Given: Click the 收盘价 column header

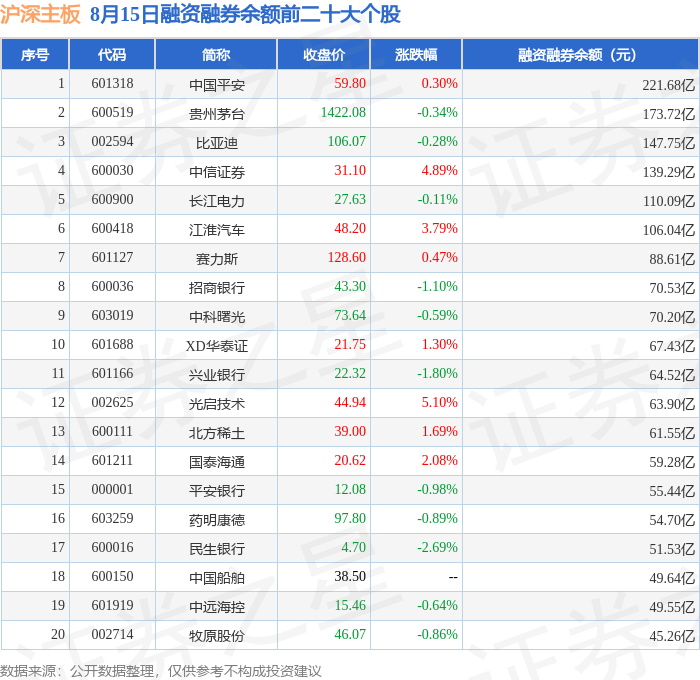Looking at the screenshot, I should pyautogui.click(x=324, y=55).
